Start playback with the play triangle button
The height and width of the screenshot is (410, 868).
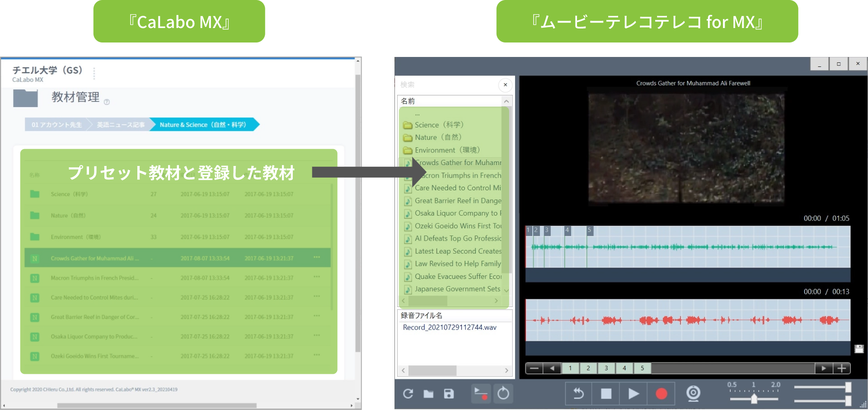point(633,394)
